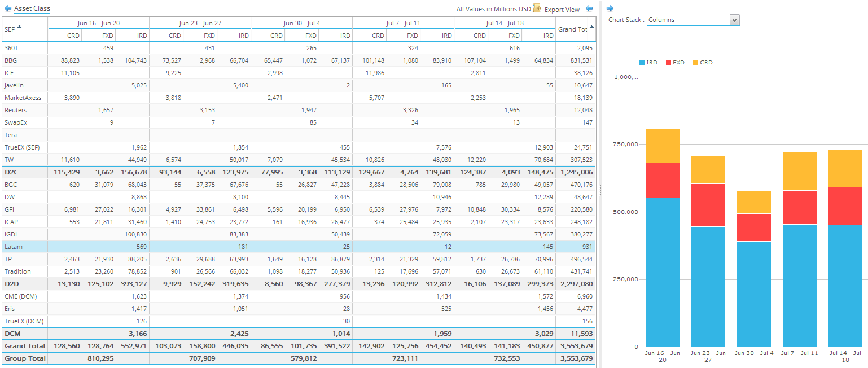Click the ICAP row label
The width and height of the screenshot is (868, 368).
(11, 222)
